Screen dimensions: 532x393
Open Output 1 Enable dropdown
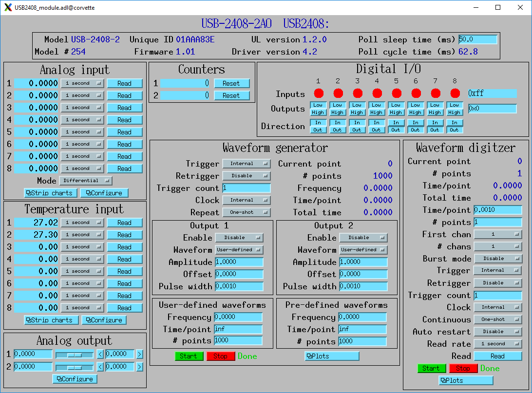click(x=239, y=237)
